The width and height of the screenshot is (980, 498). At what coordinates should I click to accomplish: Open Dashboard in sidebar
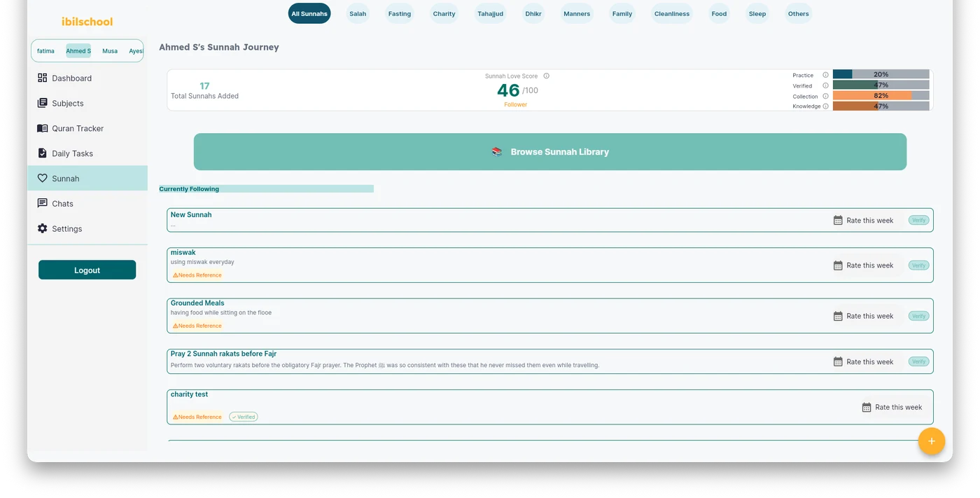pos(87,78)
